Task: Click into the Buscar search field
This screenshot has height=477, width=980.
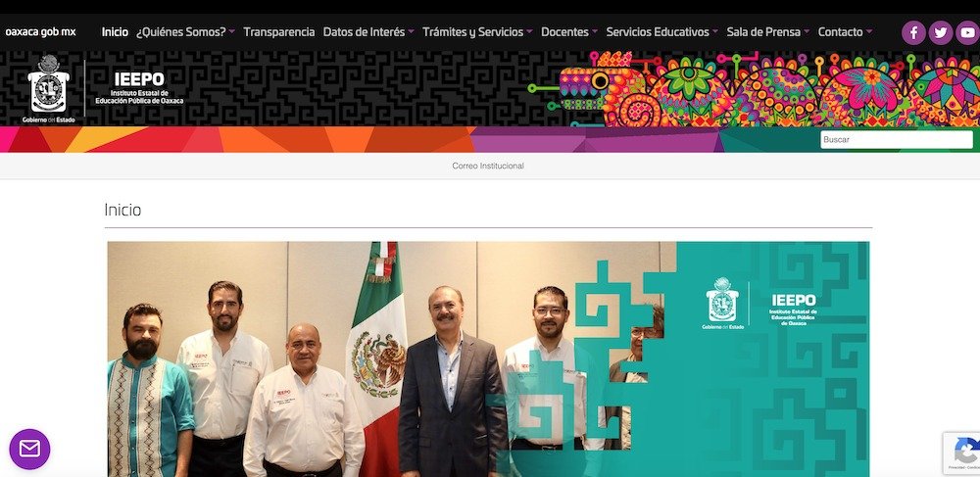Action: pyautogui.click(x=897, y=140)
